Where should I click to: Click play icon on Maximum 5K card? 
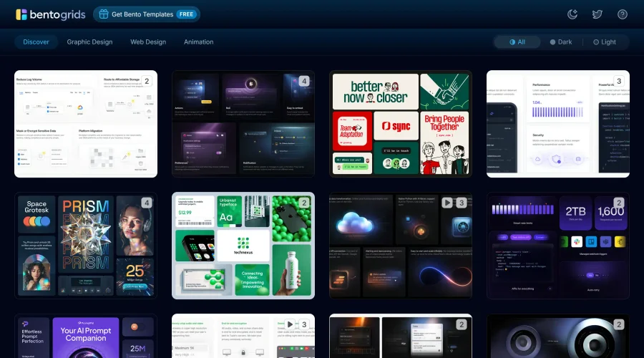(x=290, y=324)
